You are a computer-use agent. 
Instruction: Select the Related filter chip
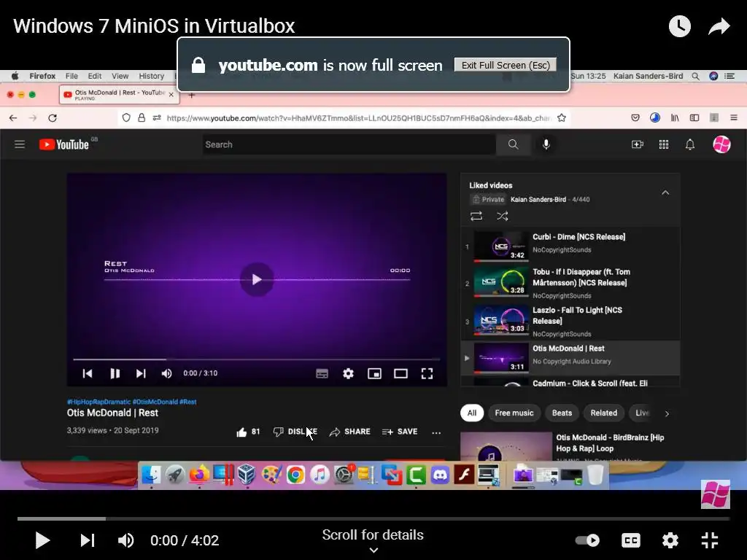(x=603, y=413)
